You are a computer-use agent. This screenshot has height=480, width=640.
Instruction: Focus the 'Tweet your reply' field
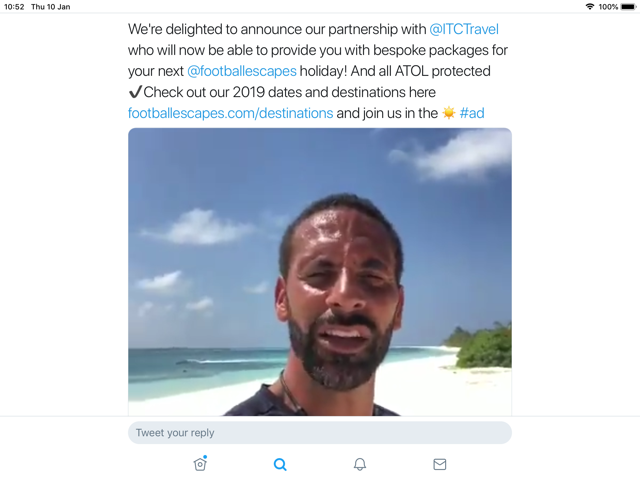point(320,433)
